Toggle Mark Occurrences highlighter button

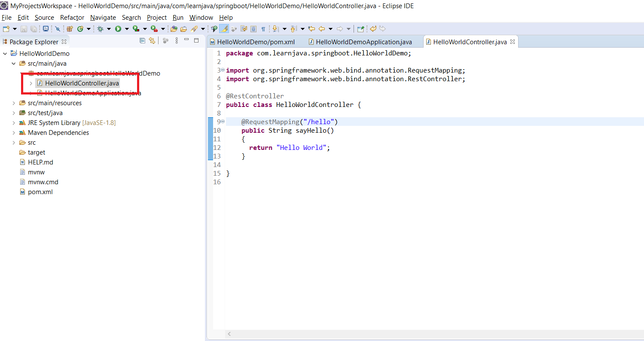point(224,29)
